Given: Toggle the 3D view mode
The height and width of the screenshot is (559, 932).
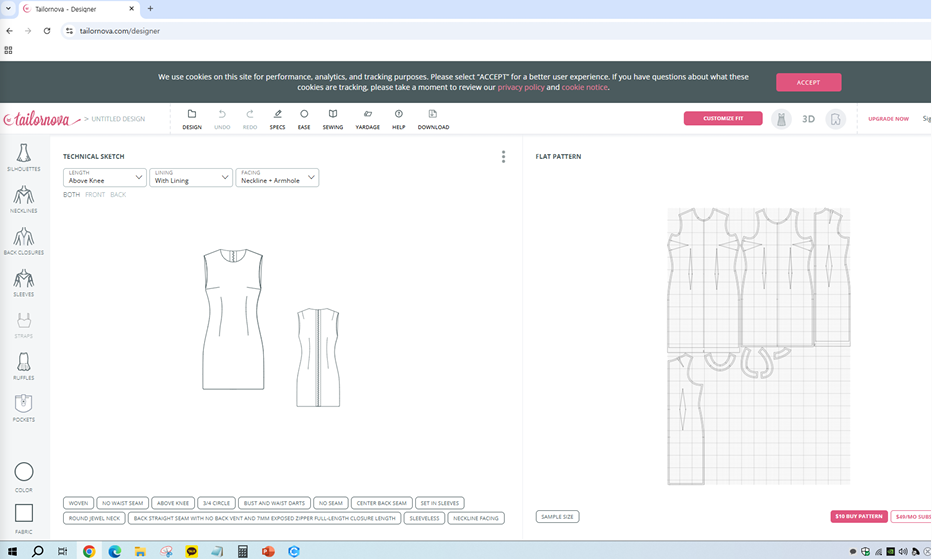Looking at the screenshot, I should pyautogui.click(x=808, y=119).
